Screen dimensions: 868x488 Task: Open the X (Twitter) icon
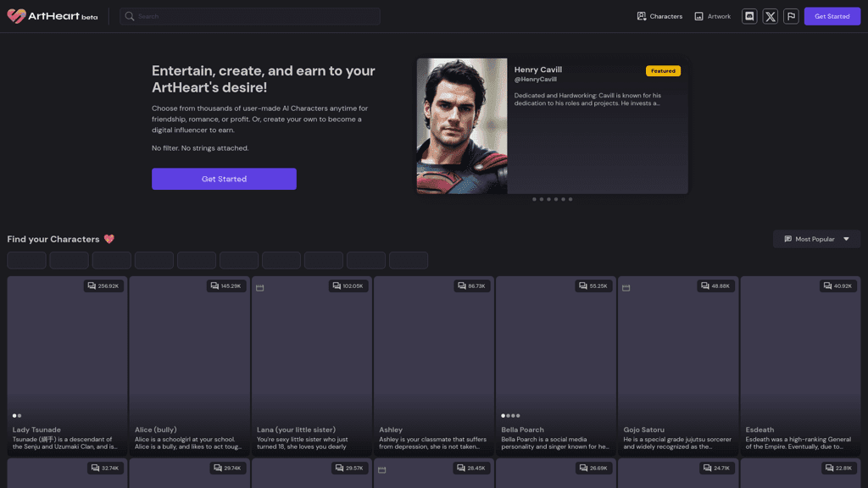(x=770, y=16)
